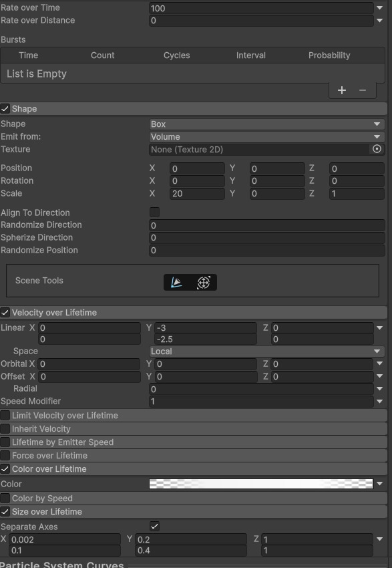Disable the Shape module checkbox
This screenshot has height=568, width=392.
tap(5, 109)
